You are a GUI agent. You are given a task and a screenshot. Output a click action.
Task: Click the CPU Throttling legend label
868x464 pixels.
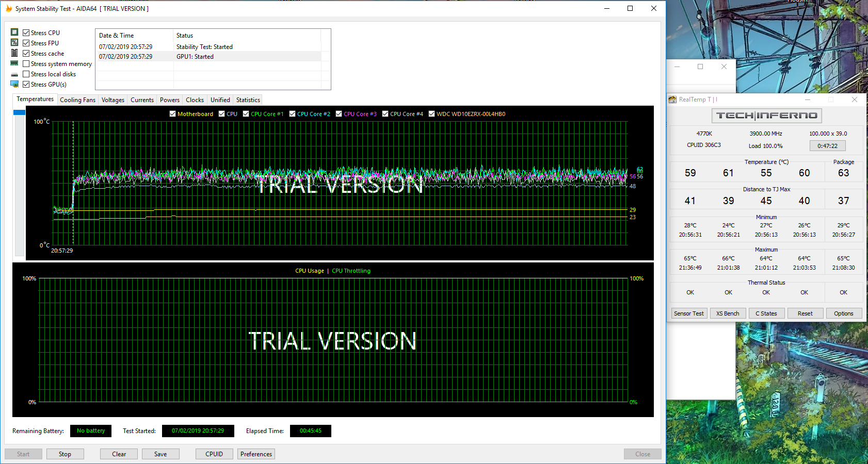click(x=351, y=271)
